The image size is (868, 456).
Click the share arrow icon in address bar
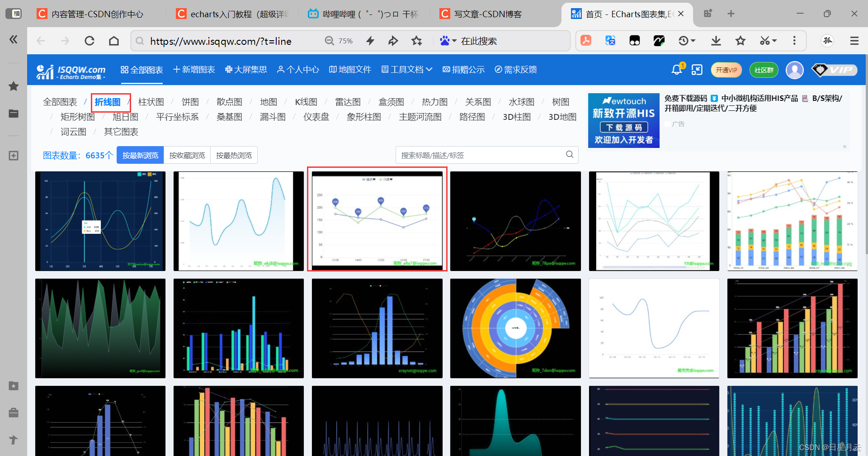[x=393, y=41]
